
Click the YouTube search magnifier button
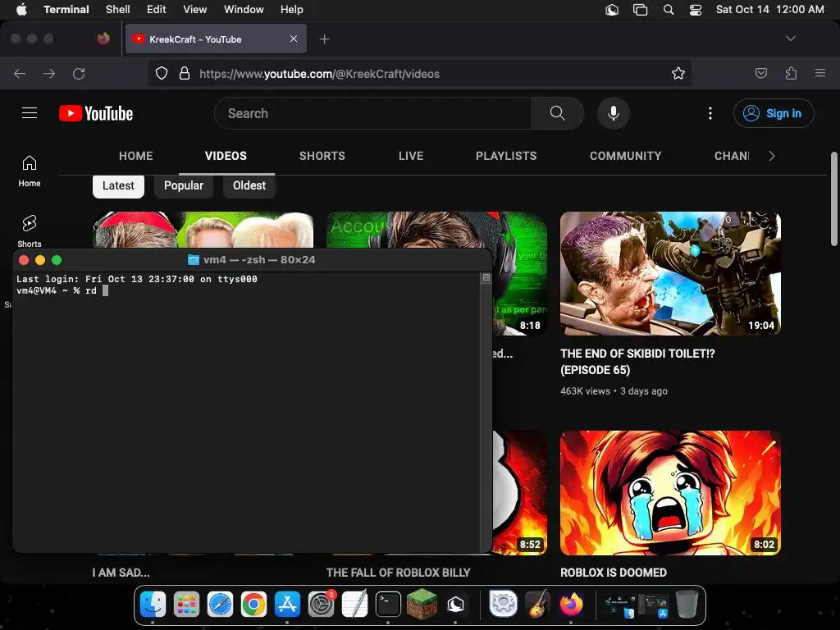pos(558,113)
